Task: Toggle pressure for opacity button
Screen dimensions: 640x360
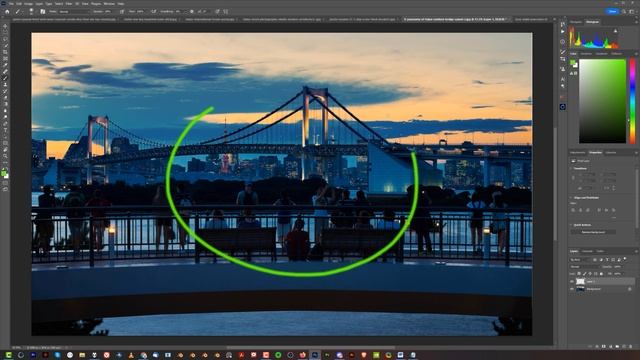Action: pos(122,11)
